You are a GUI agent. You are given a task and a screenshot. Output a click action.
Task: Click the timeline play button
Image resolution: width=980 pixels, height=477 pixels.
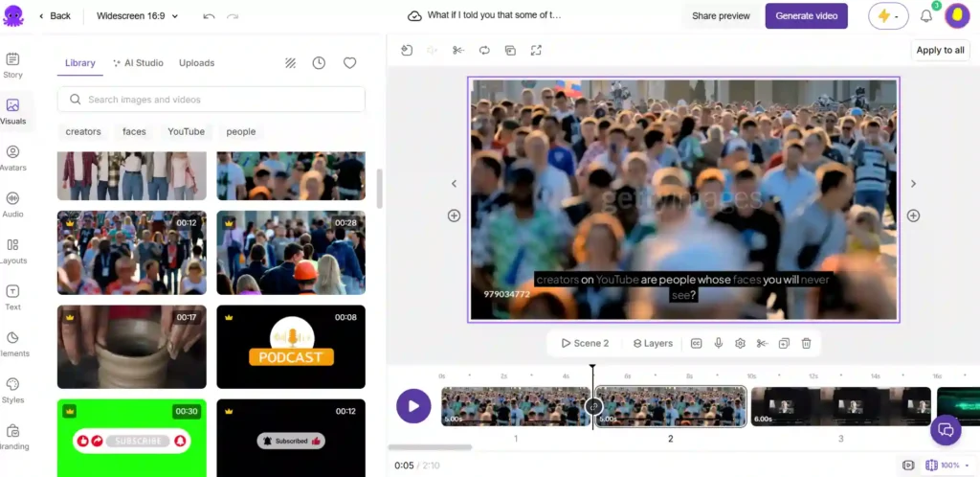point(413,406)
